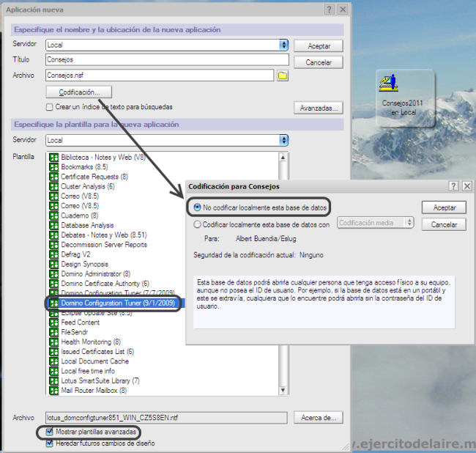This screenshot has width=476, height=453.
Task: Open Avanzadas... options
Action: point(319,108)
